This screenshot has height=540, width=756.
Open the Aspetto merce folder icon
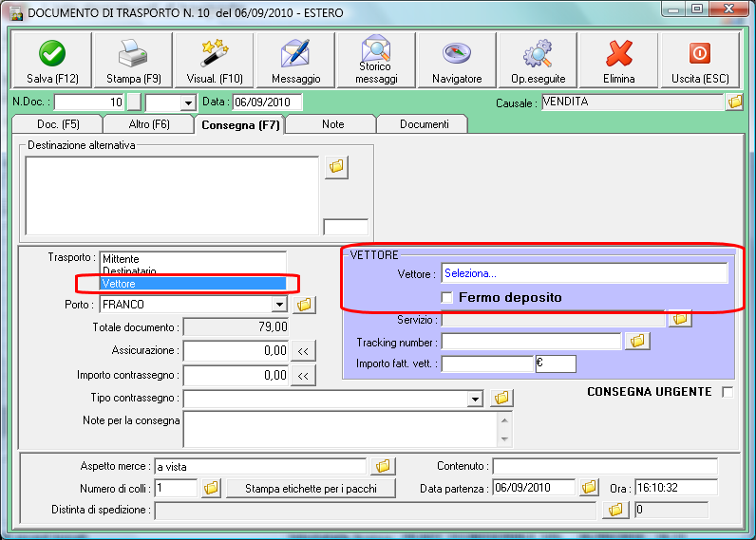383,466
